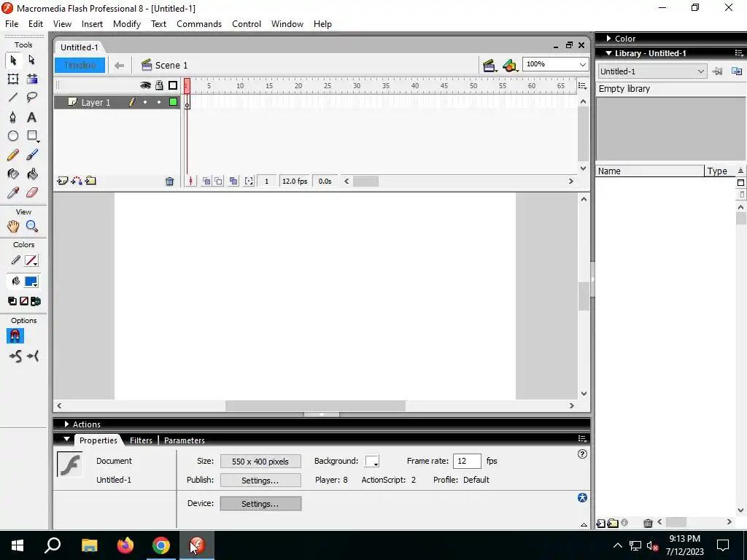
Task: Open the stage zoom 100% dropdown
Action: [x=582, y=64]
